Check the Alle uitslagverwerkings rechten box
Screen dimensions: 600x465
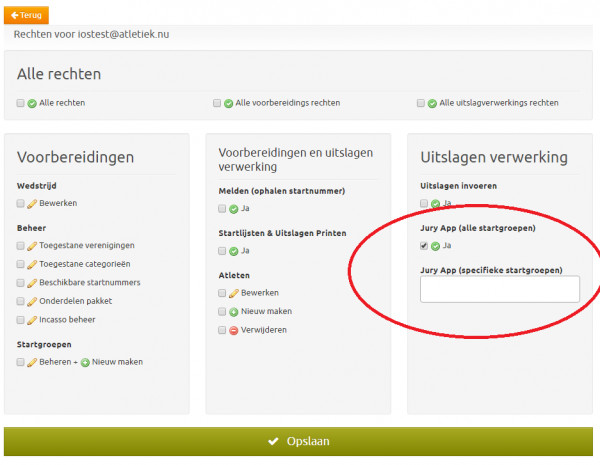421,103
